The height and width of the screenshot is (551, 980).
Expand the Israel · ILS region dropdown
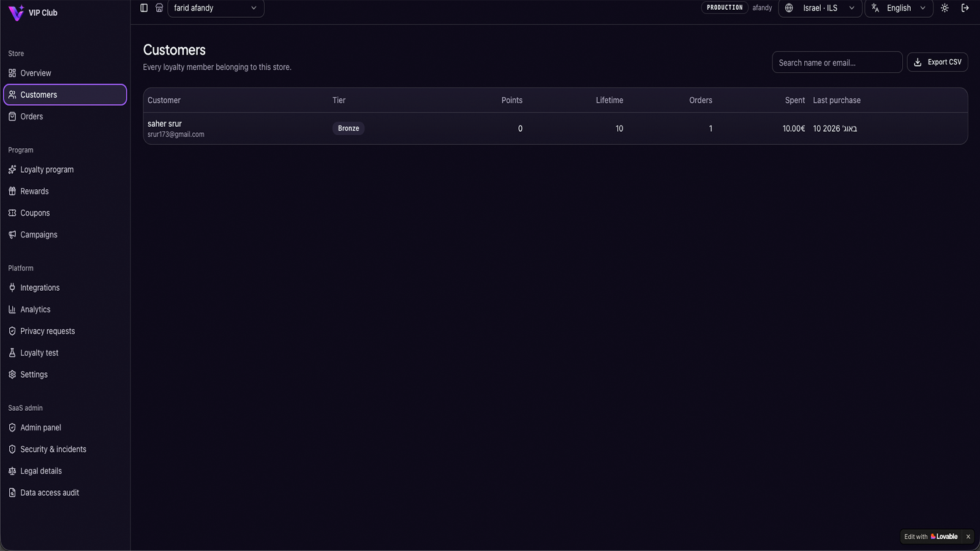coord(820,8)
